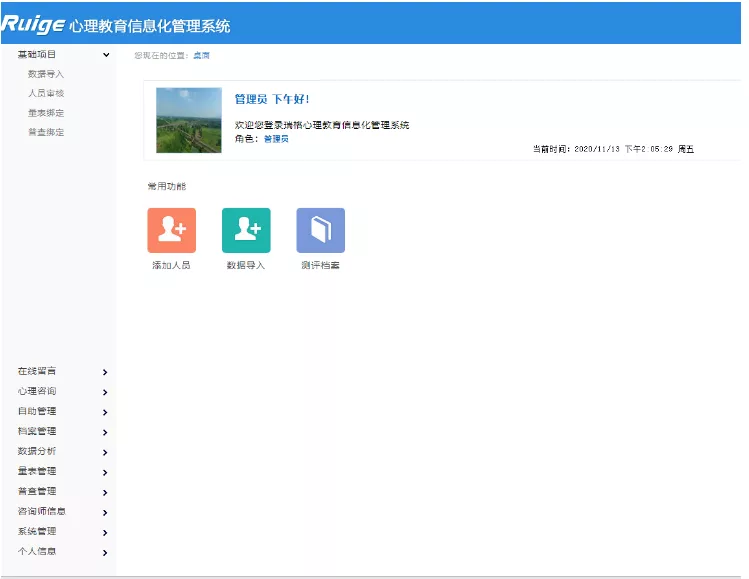
Task: Click the welcome message 欢迎您登录 text
Action: 322,125
